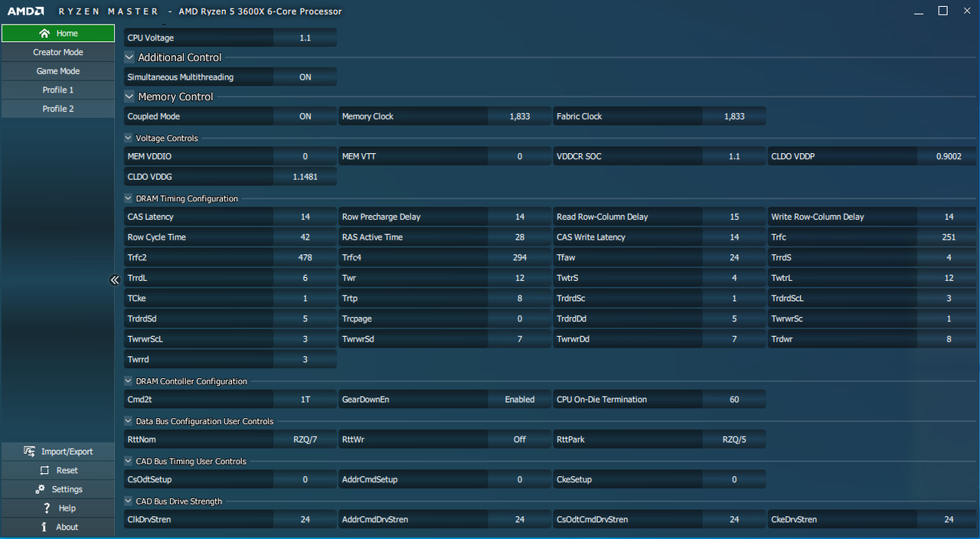This screenshot has width=980, height=539.
Task: Select the AddrCmdDrvStren label
Action: pyautogui.click(x=375, y=519)
